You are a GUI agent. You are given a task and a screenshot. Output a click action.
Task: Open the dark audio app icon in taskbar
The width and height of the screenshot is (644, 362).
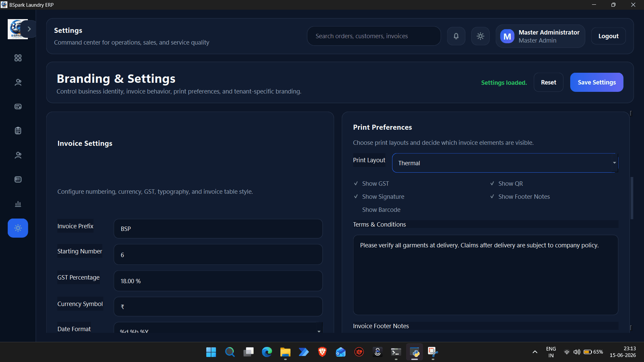click(x=378, y=352)
